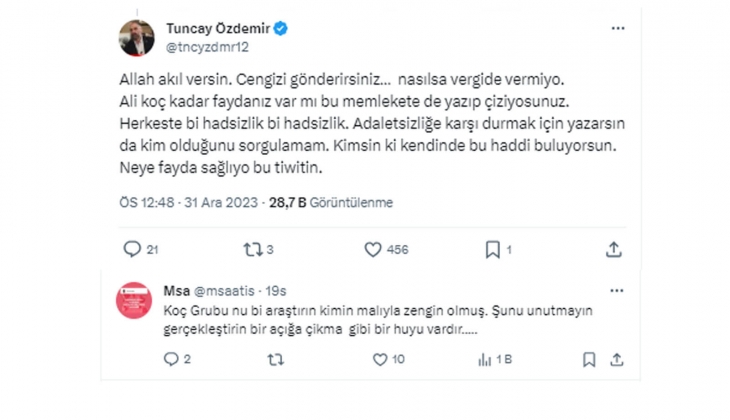Reply to Msa's comment
The width and height of the screenshot is (730, 420).
169,359
